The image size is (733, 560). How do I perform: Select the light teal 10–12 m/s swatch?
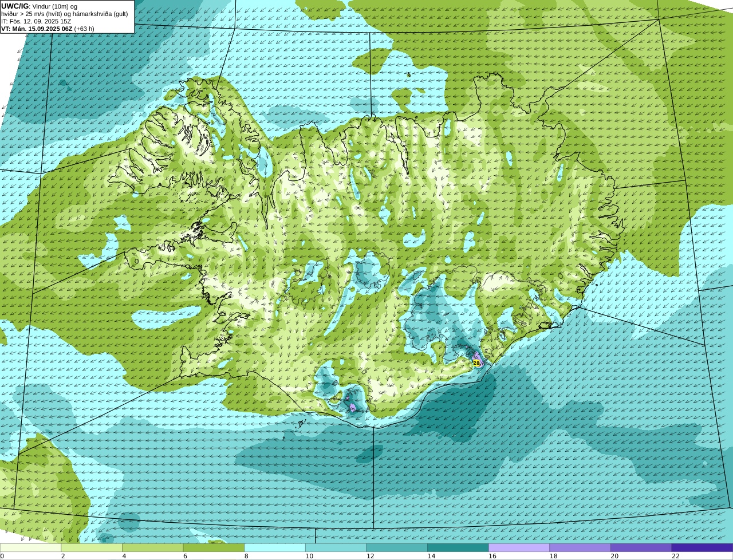[336, 547]
